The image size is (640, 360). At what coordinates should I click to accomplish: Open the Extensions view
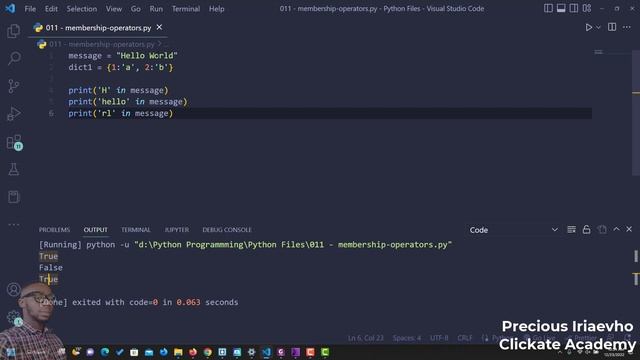pos(14,142)
